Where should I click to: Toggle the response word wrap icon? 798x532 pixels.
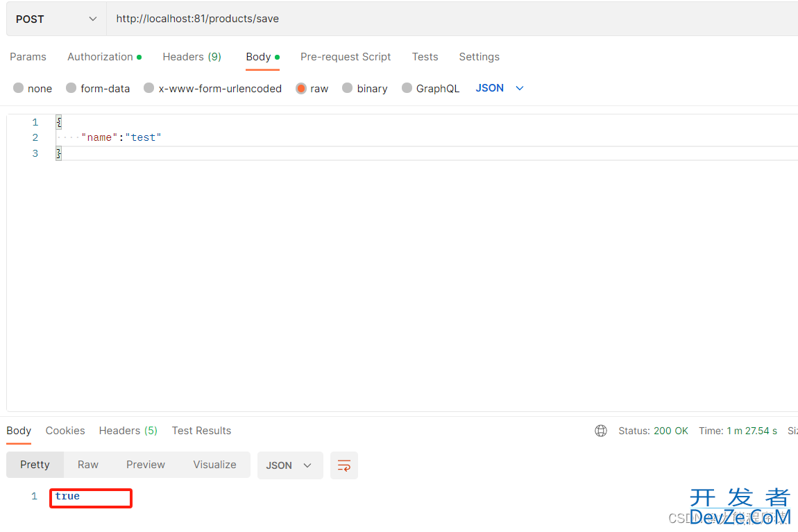344,465
